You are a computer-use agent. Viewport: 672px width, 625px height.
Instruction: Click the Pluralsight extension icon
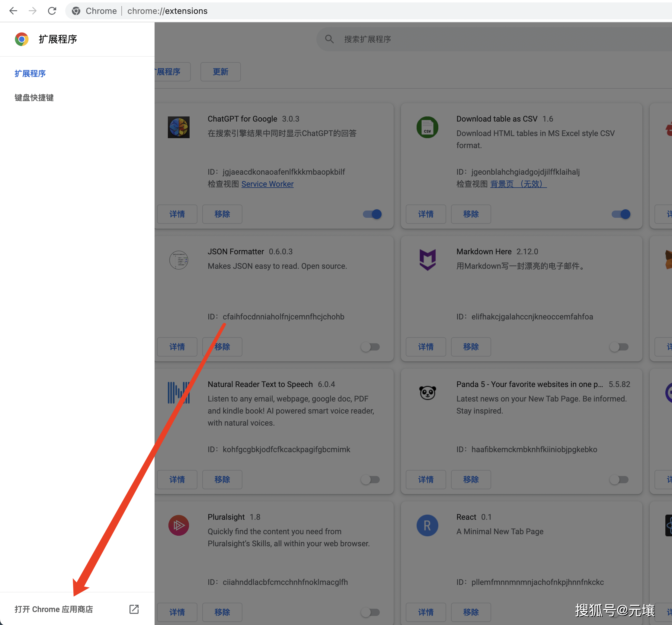178,525
